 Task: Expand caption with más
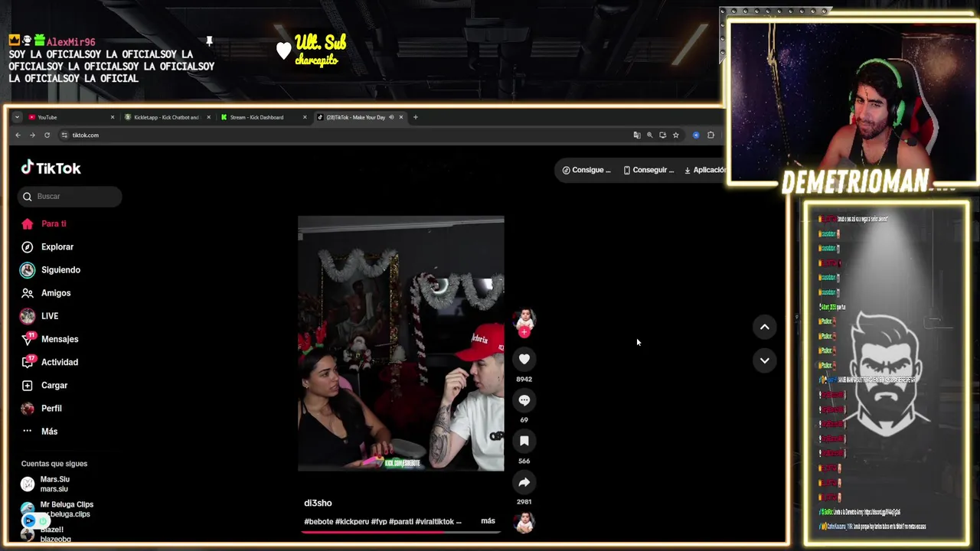[x=488, y=520]
